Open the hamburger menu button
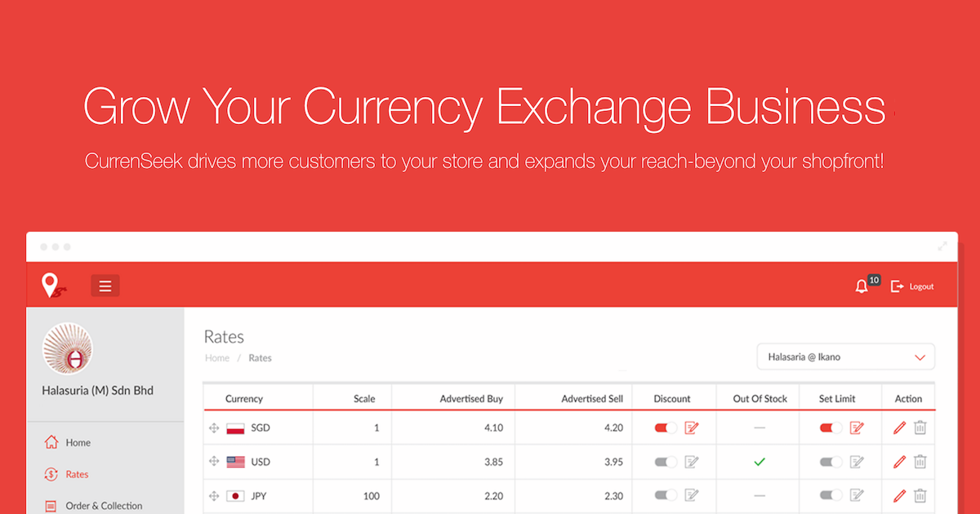The height and width of the screenshot is (514, 980). click(105, 286)
